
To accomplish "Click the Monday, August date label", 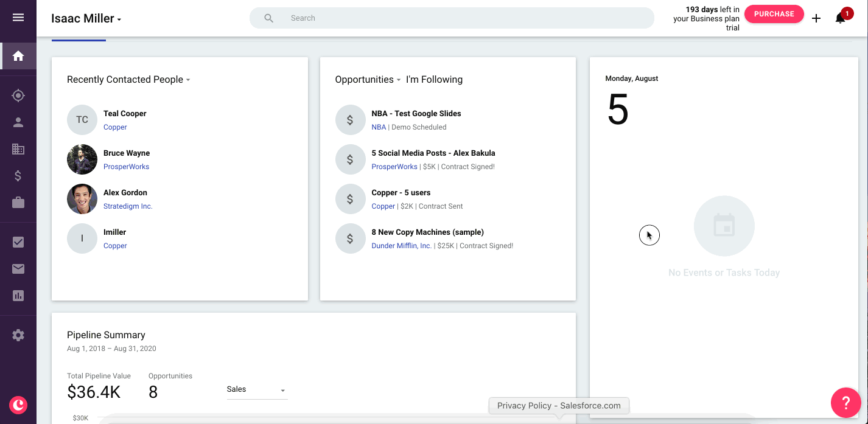I will click(632, 78).
